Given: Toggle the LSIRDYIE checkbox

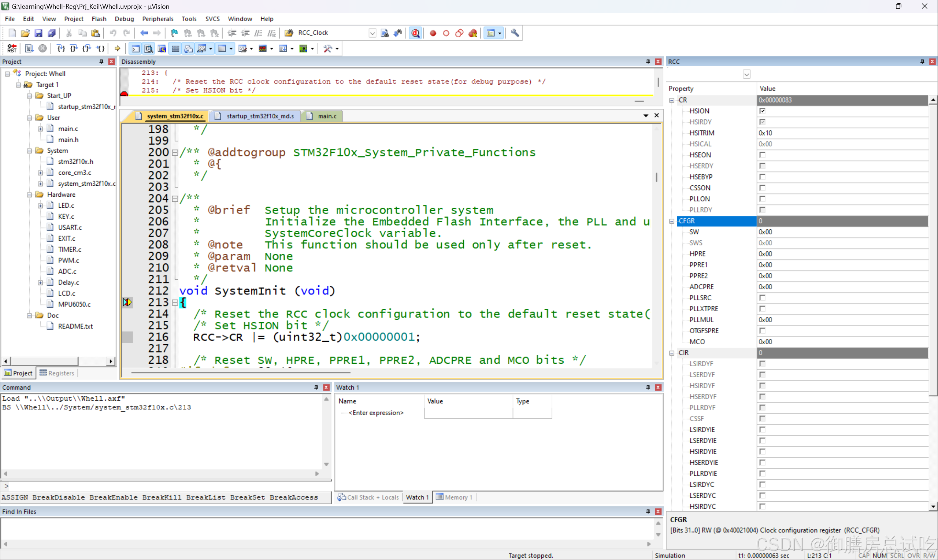Looking at the screenshot, I should [762, 430].
